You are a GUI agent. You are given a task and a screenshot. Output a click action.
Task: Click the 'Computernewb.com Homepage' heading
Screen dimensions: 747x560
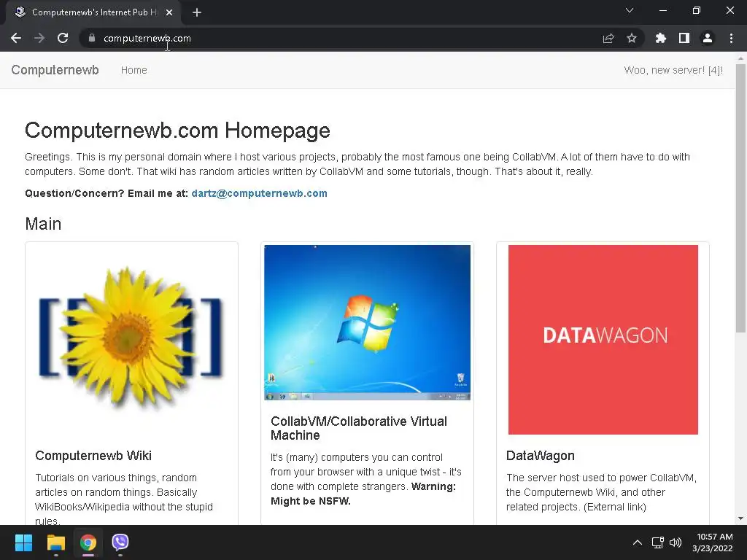[177, 130]
